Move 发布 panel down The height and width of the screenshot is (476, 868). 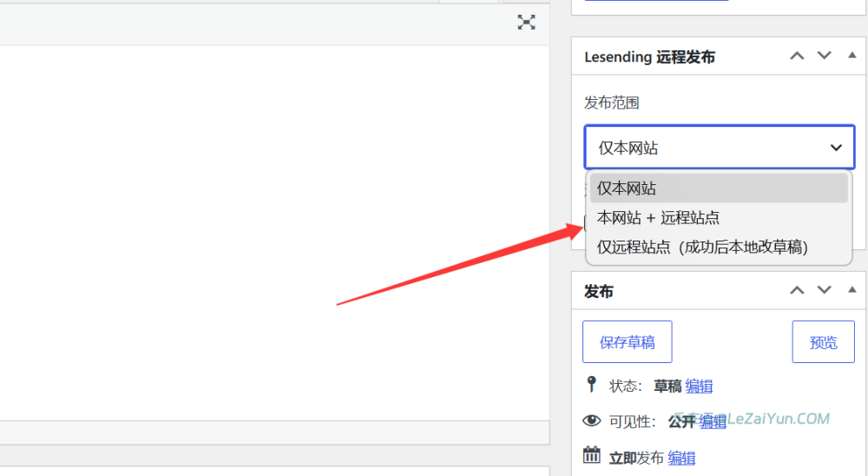(825, 290)
